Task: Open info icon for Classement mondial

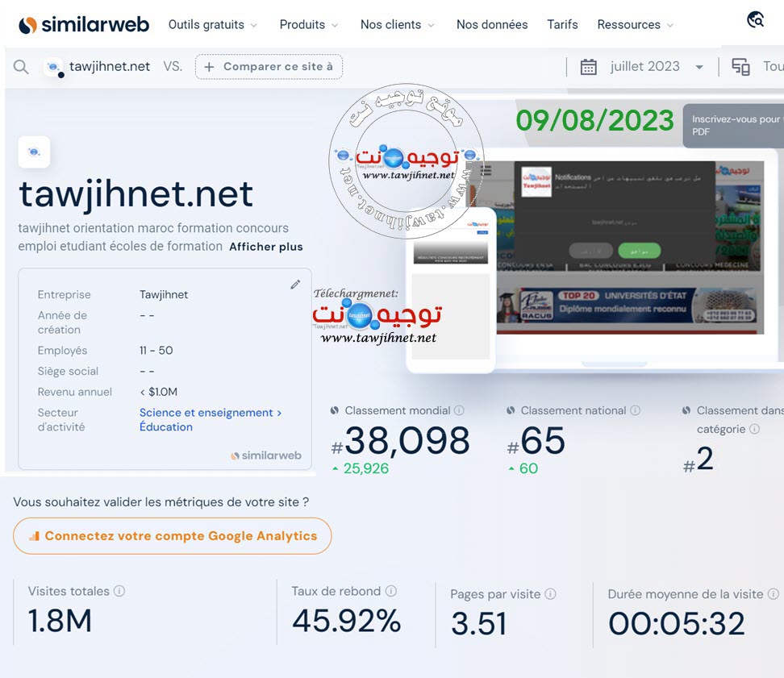Action: pos(459,410)
